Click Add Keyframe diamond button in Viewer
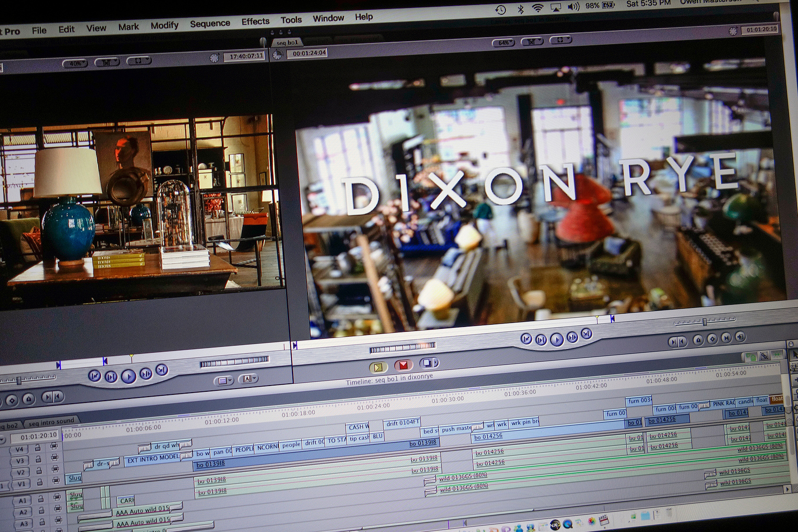 (12, 400)
